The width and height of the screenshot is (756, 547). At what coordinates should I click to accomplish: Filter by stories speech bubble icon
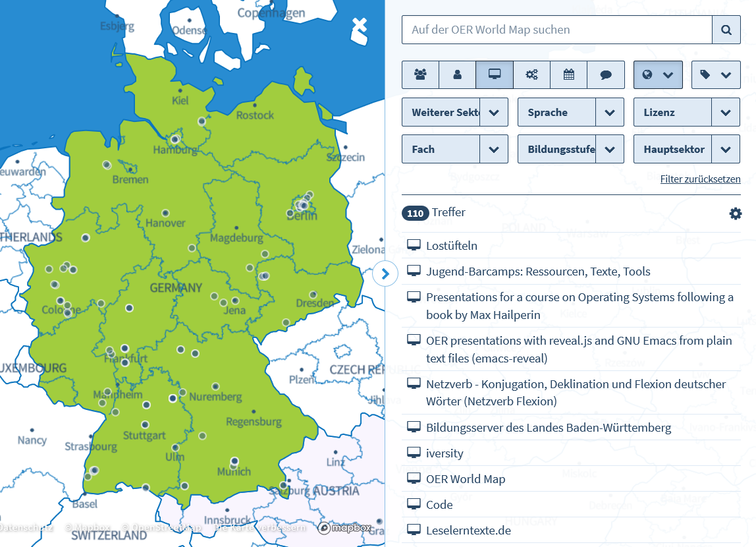[x=606, y=74]
